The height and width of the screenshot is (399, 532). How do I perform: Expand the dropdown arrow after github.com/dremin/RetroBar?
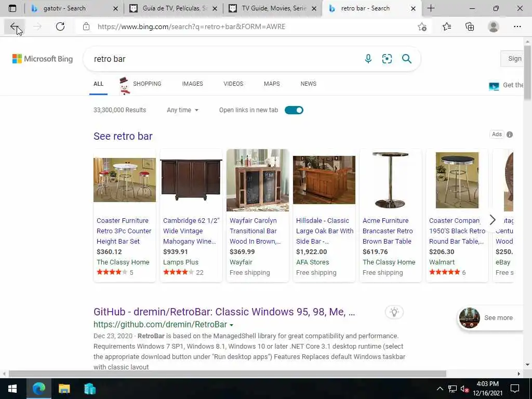tap(231, 325)
